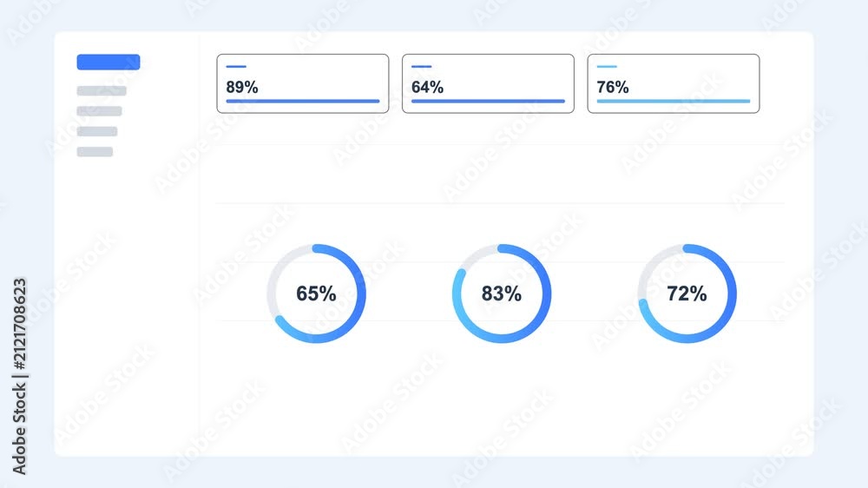Open the shortest bottom gray sidebar item
The image size is (868, 488).
(95, 152)
